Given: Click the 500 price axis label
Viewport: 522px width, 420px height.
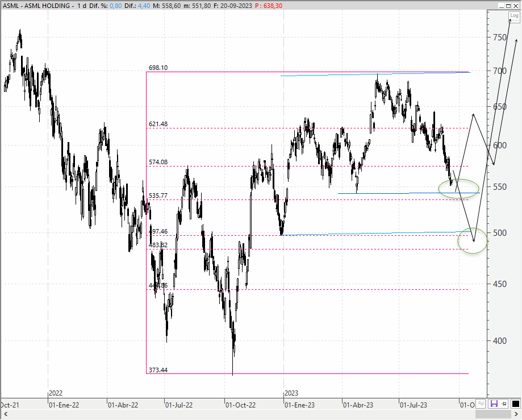Looking at the screenshot, I should point(500,233).
